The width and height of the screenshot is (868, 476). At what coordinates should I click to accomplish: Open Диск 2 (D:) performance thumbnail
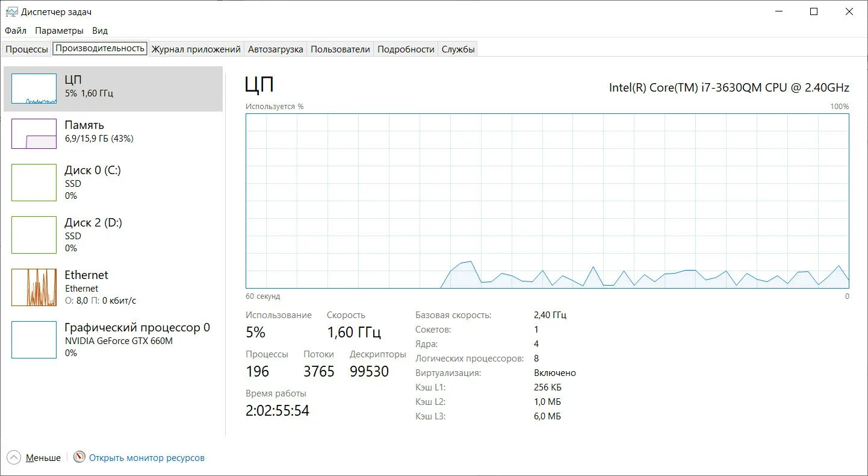pos(34,235)
